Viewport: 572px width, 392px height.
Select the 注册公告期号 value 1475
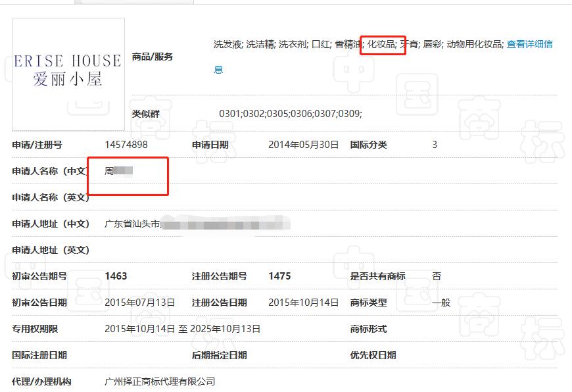(x=279, y=276)
